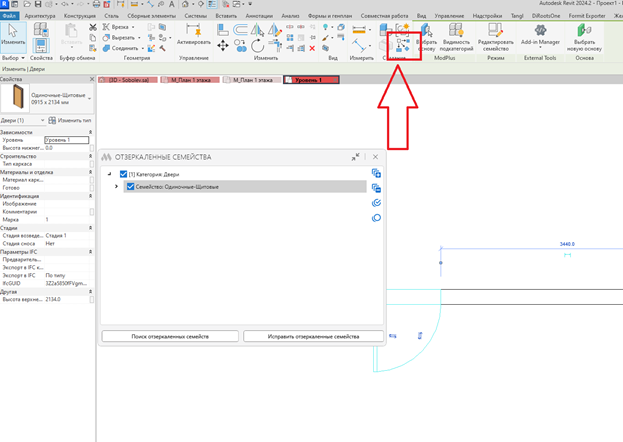Screen dimensions: 623x442
Task: Click the uncheck-all empty circle icon in dialog
Action: (376, 218)
